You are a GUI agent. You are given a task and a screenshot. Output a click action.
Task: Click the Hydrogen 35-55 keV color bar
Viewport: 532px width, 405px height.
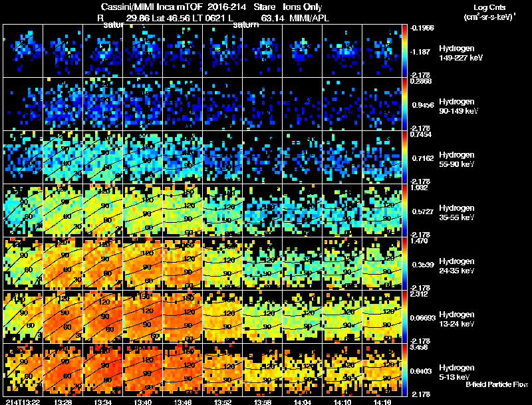pos(404,210)
